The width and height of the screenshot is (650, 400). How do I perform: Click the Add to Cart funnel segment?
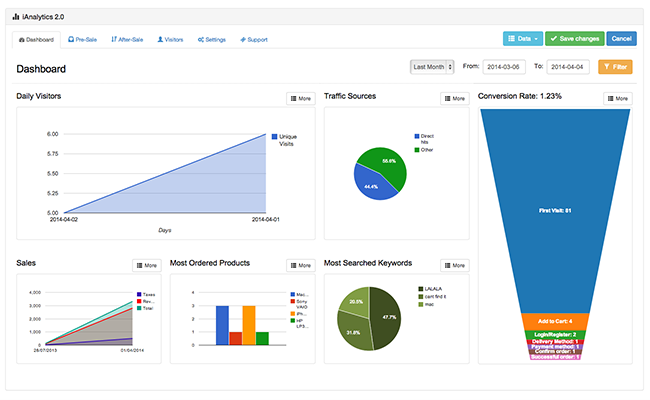pos(555,322)
